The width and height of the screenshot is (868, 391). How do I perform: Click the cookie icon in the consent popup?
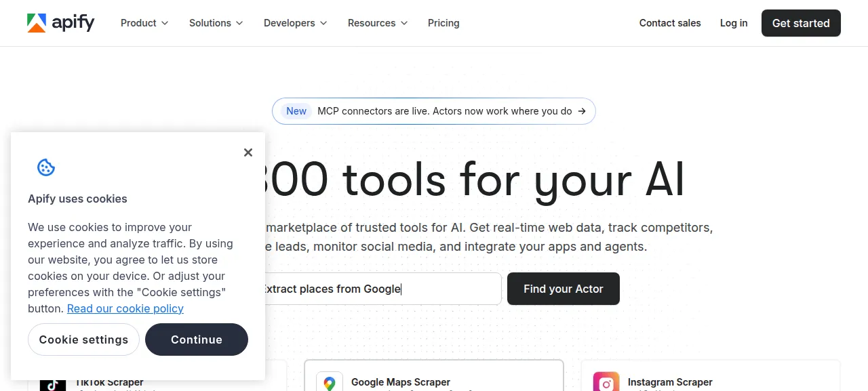tap(46, 167)
